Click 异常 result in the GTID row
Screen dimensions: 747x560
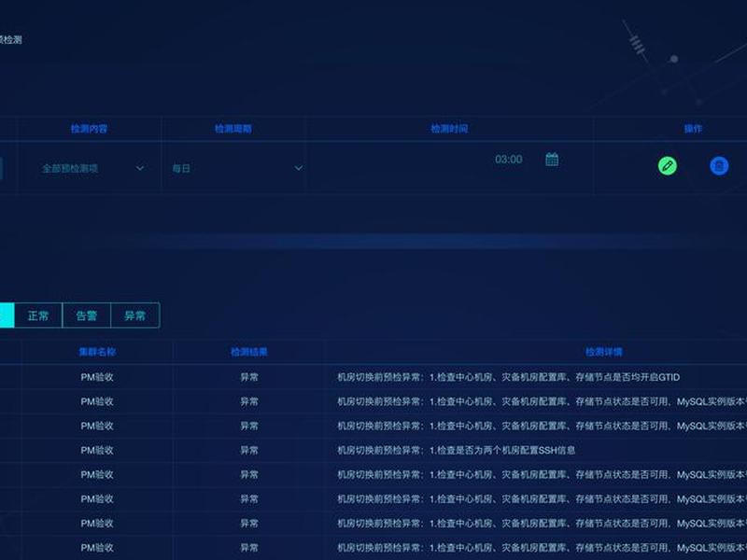249,377
